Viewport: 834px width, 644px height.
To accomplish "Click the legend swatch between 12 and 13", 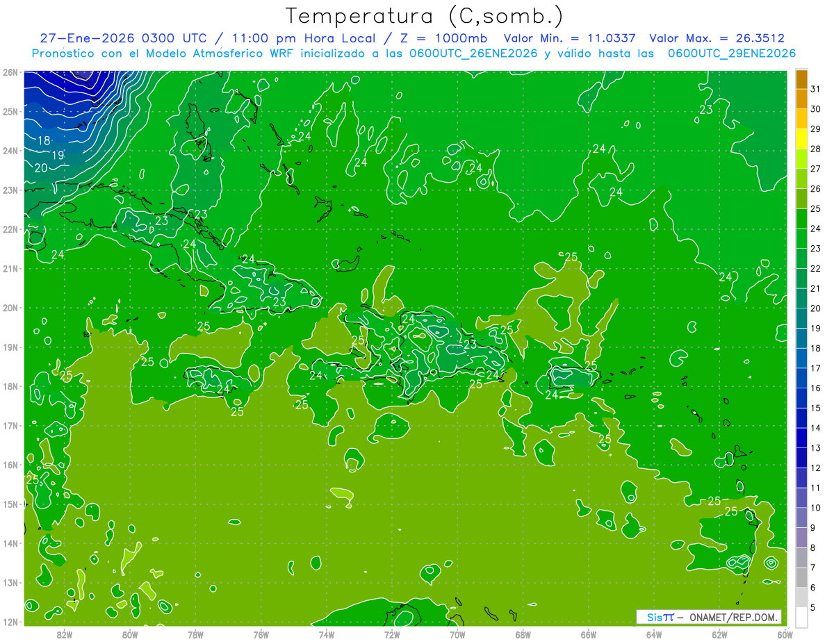I will (x=801, y=458).
